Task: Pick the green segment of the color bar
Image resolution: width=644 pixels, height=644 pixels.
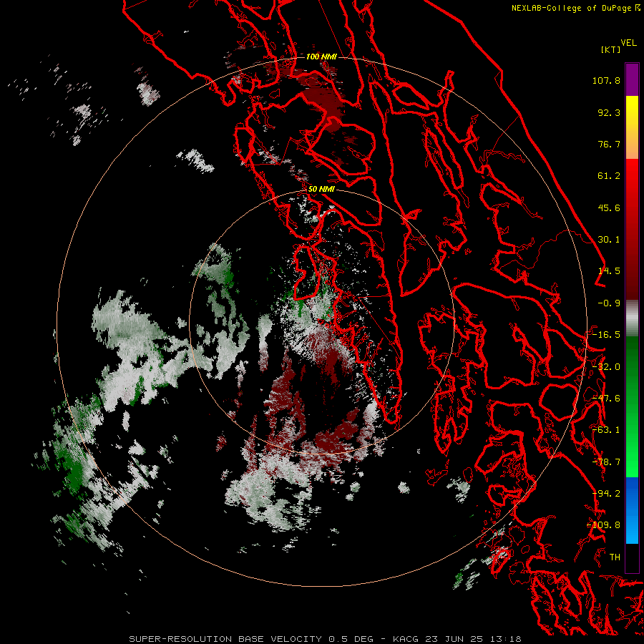Action: [x=632, y=406]
